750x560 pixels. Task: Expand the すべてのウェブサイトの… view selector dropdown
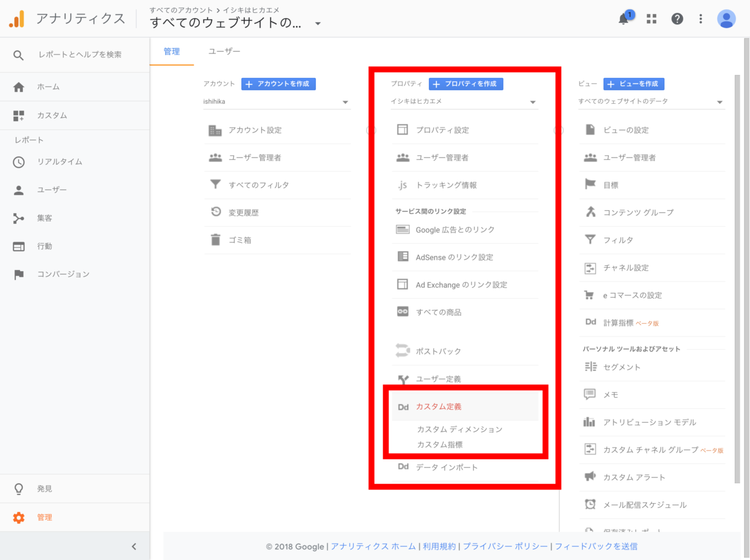(x=318, y=24)
